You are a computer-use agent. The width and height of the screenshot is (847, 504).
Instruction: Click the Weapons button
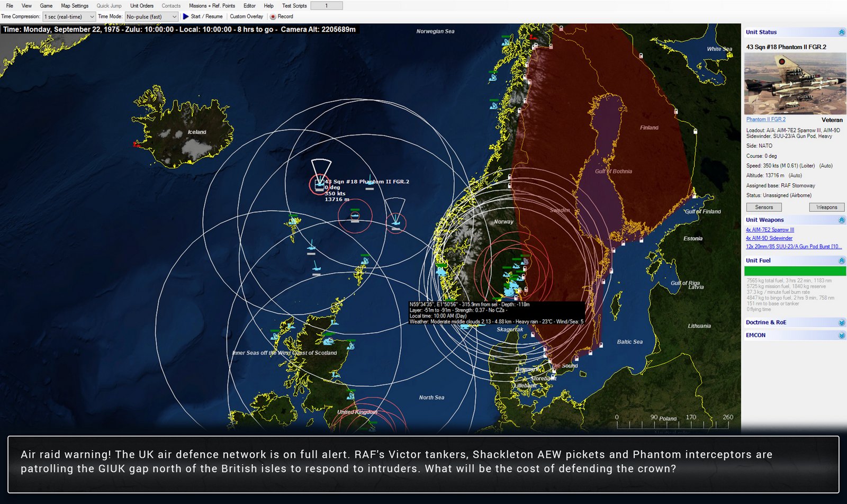(x=827, y=207)
